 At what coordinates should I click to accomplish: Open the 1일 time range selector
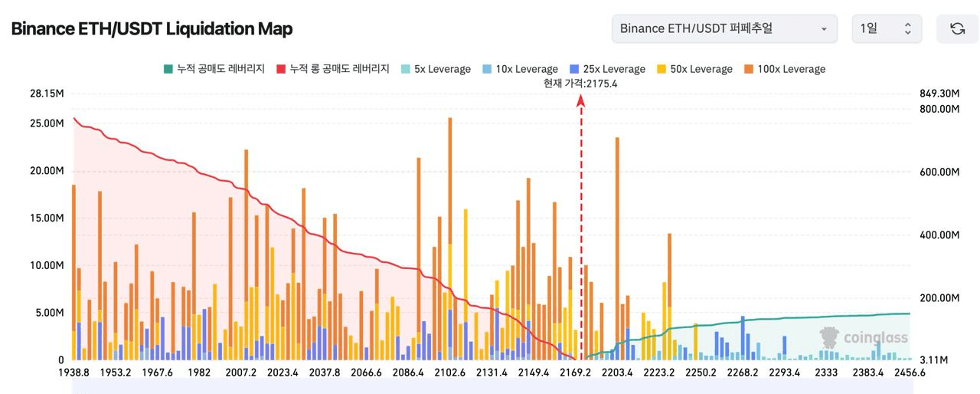887,28
